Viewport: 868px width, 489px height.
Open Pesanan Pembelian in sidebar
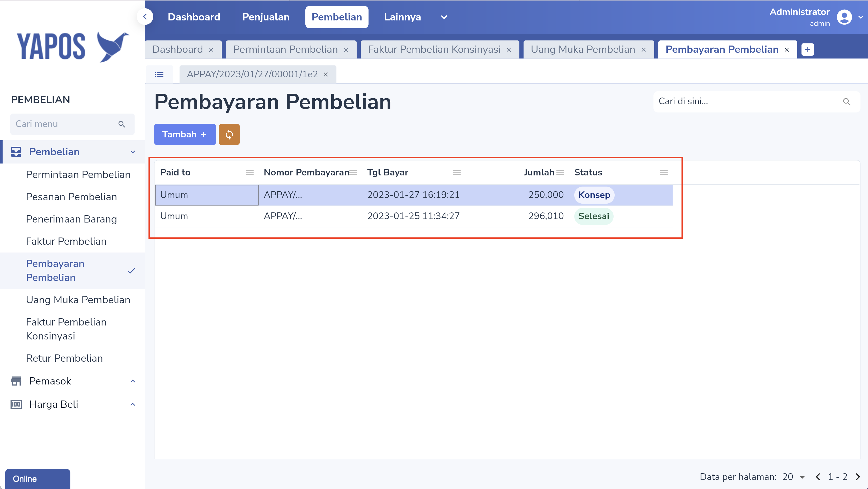[71, 197]
